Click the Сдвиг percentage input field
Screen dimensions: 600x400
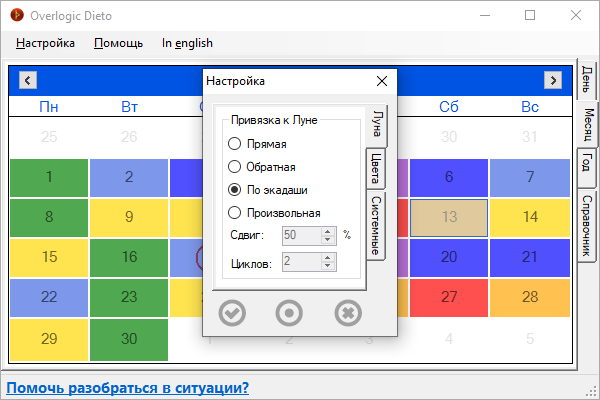click(302, 235)
